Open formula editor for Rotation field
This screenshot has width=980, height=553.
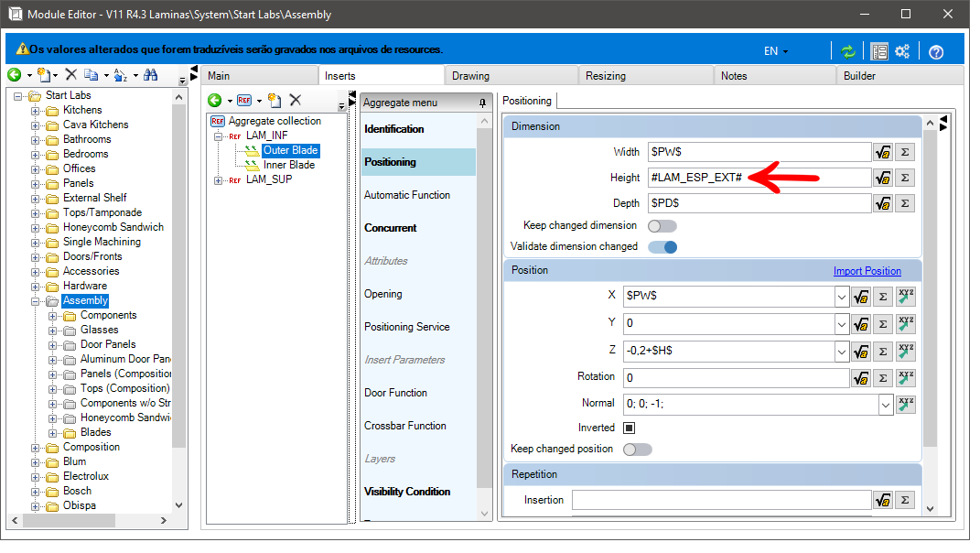(x=861, y=378)
